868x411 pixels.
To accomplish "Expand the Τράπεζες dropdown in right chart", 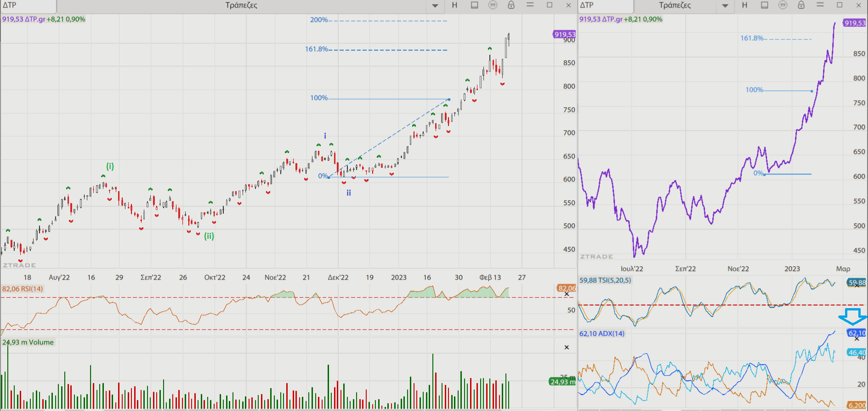I will 725,6.
